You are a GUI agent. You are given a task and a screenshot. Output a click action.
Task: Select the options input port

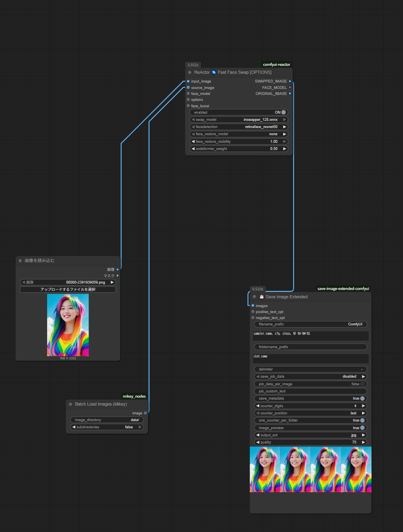[x=188, y=100]
